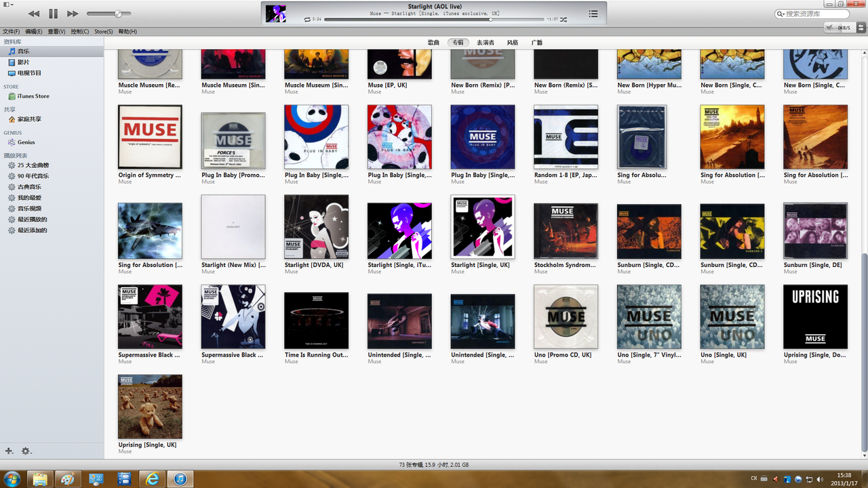Image resolution: width=868 pixels, height=488 pixels.
Task: Open the Up Next list icon
Action: click(x=593, y=14)
